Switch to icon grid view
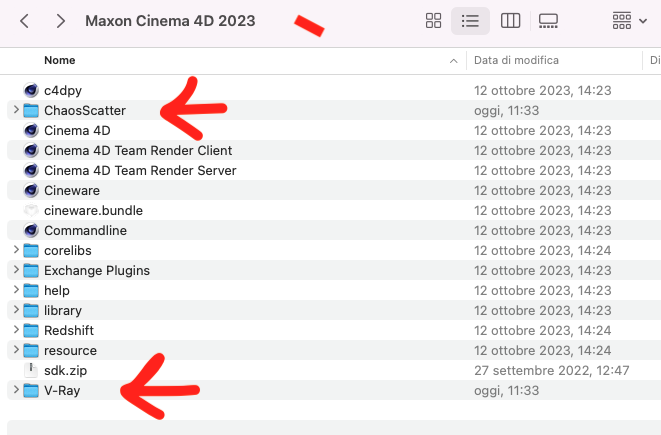 coord(433,21)
